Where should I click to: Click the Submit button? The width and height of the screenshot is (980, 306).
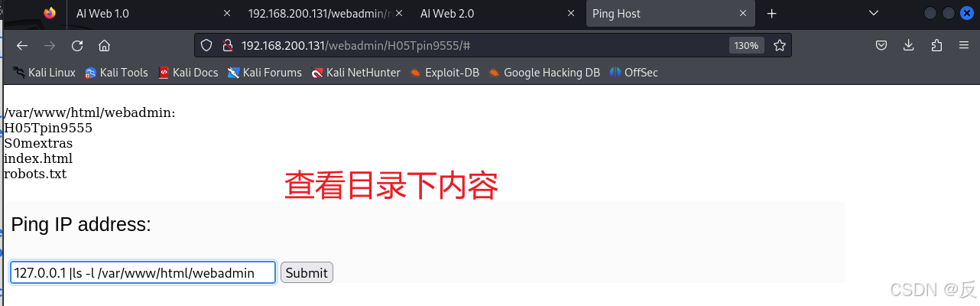307,272
